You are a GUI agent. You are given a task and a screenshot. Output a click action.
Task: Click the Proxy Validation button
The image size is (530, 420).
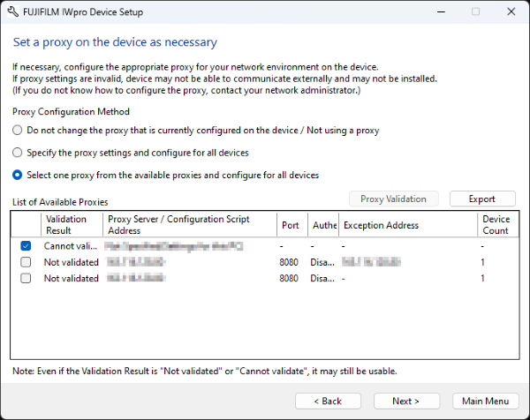click(x=393, y=199)
